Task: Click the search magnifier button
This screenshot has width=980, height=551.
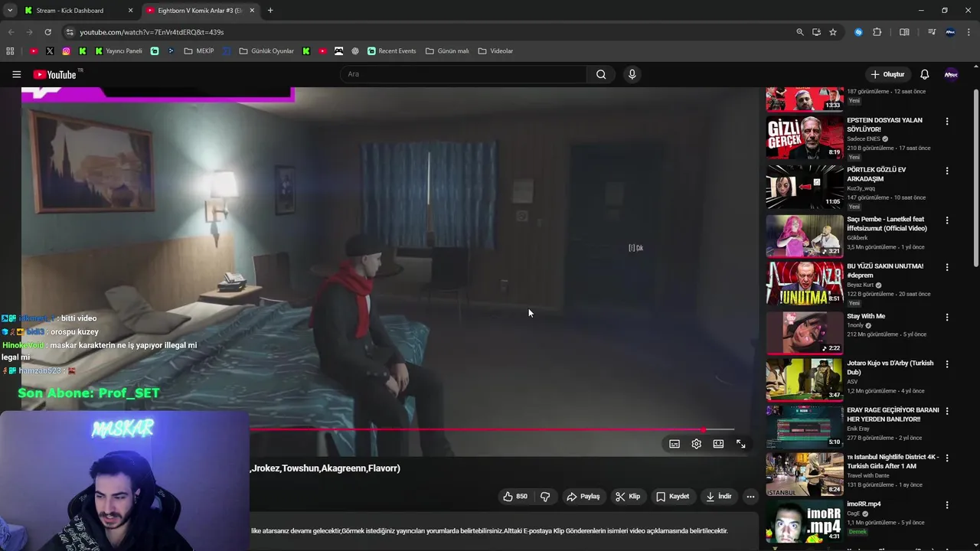Action: pyautogui.click(x=601, y=74)
